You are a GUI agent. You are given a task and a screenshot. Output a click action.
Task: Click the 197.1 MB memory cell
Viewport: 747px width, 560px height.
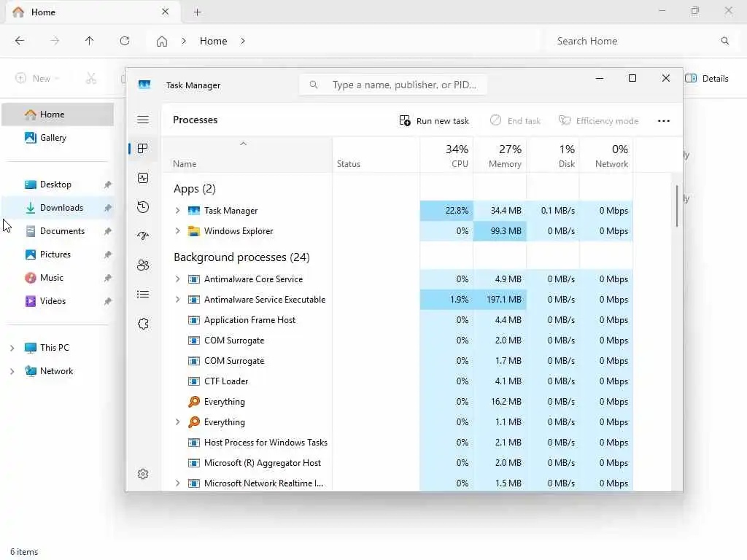[500, 300]
